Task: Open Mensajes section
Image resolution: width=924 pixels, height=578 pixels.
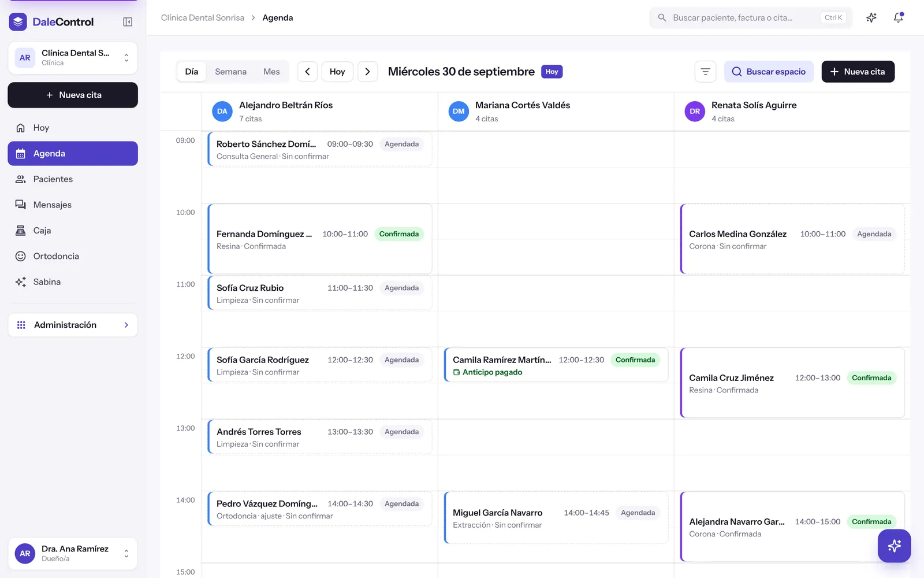Action: 73,205
